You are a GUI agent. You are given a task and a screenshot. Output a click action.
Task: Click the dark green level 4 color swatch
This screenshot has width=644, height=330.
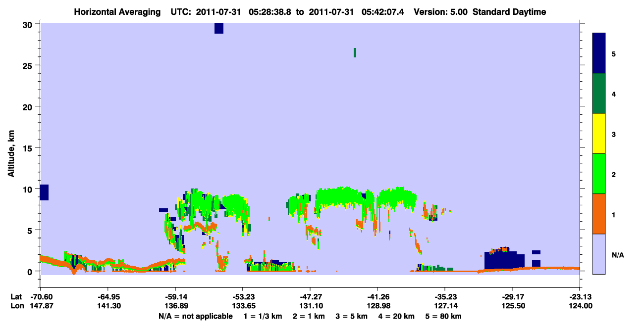599,94
